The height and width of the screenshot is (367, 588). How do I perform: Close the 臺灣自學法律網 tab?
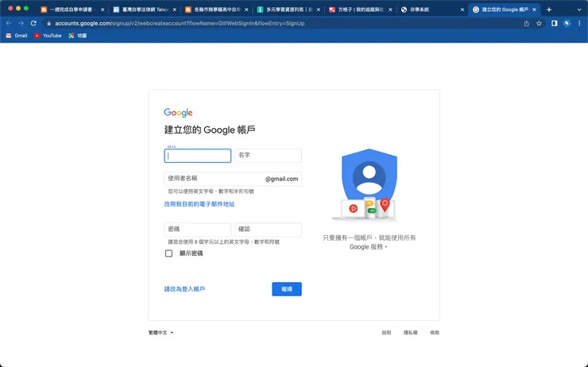click(174, 10)
